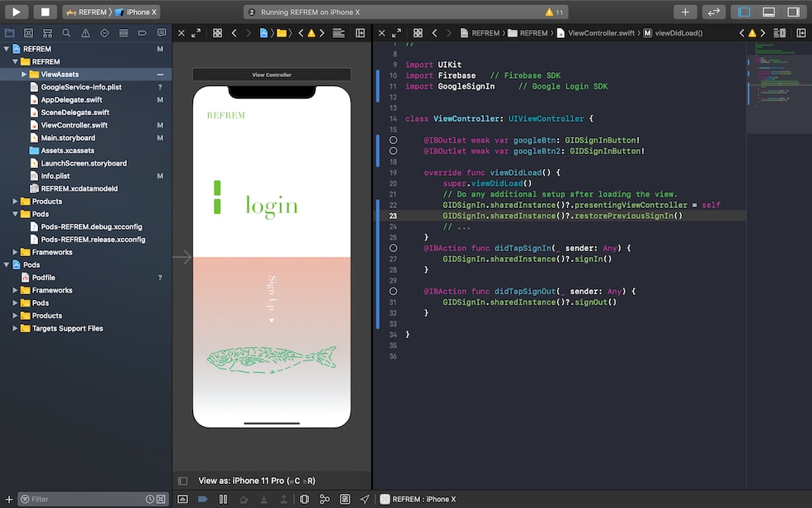Click the pause/continue debug button

tap(223, 499)
